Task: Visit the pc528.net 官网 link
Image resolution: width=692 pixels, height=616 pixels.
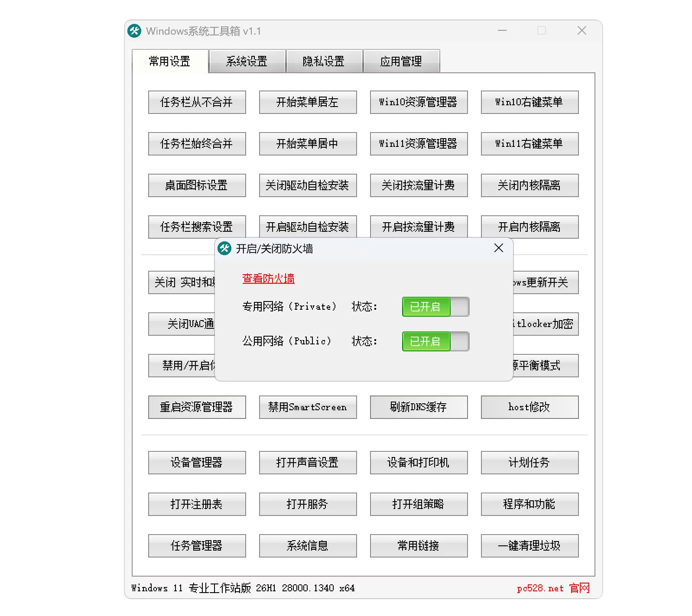Action: click(x=553, y=588)
